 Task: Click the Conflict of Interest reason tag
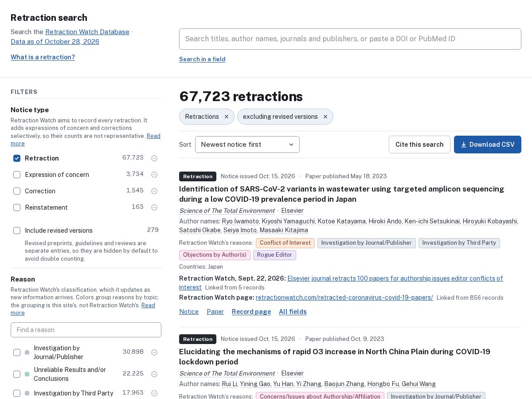285,243
